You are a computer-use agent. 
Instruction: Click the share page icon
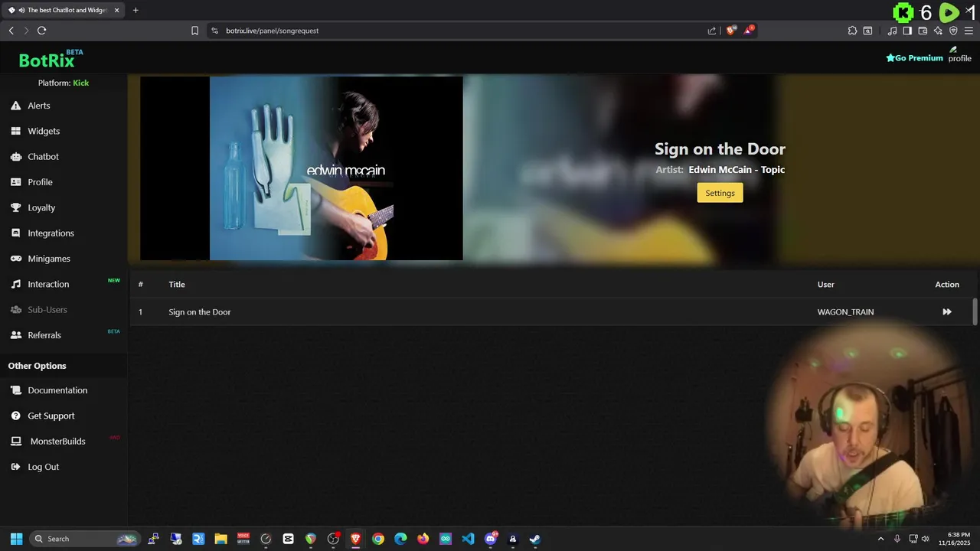[x=712, y=31]
